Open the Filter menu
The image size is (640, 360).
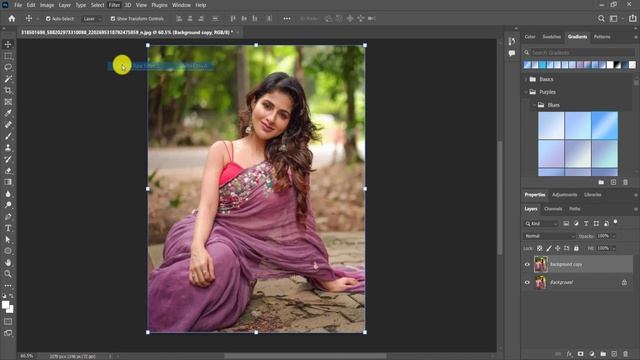(114, 5)
